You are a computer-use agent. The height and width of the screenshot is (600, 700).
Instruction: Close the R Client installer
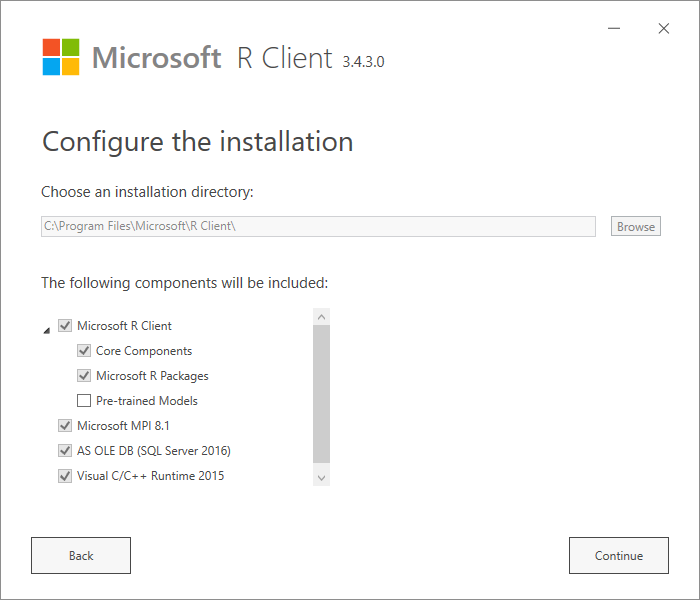pyautogui.click(x=664, y=29)
